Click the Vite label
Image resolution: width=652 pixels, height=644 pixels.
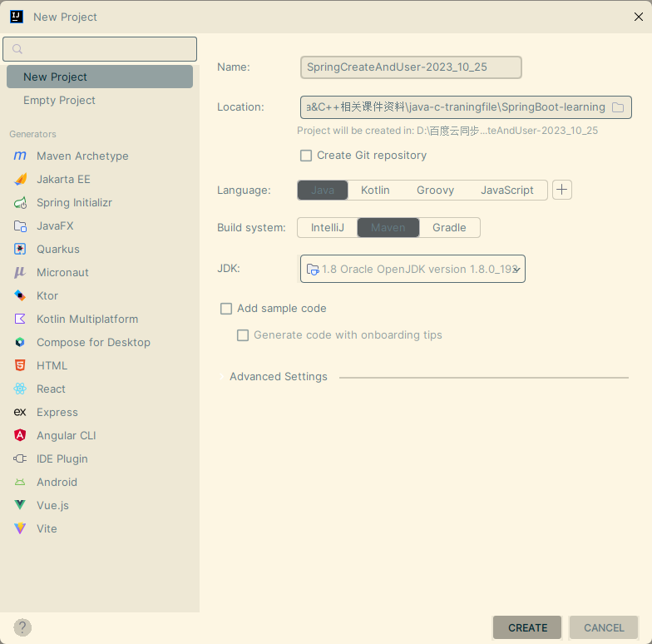click(47, 529)
